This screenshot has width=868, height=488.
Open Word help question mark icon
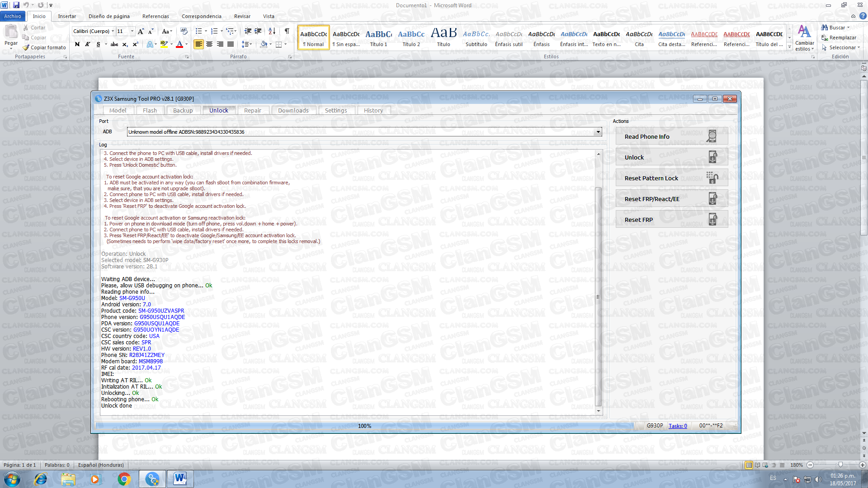coord(863,16)
